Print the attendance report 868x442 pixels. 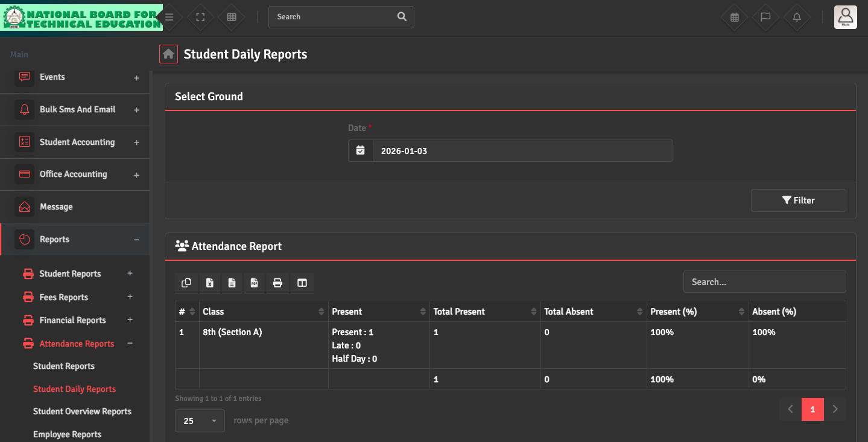(x=277, y=283)
